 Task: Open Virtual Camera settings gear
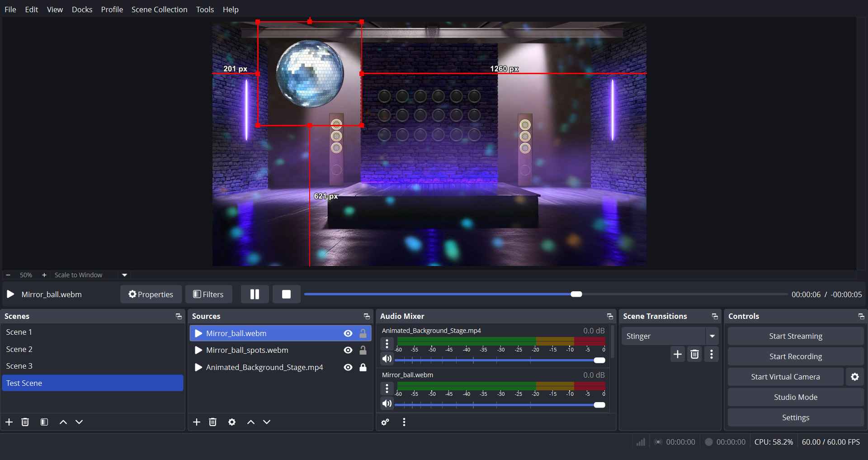point(854,377)
